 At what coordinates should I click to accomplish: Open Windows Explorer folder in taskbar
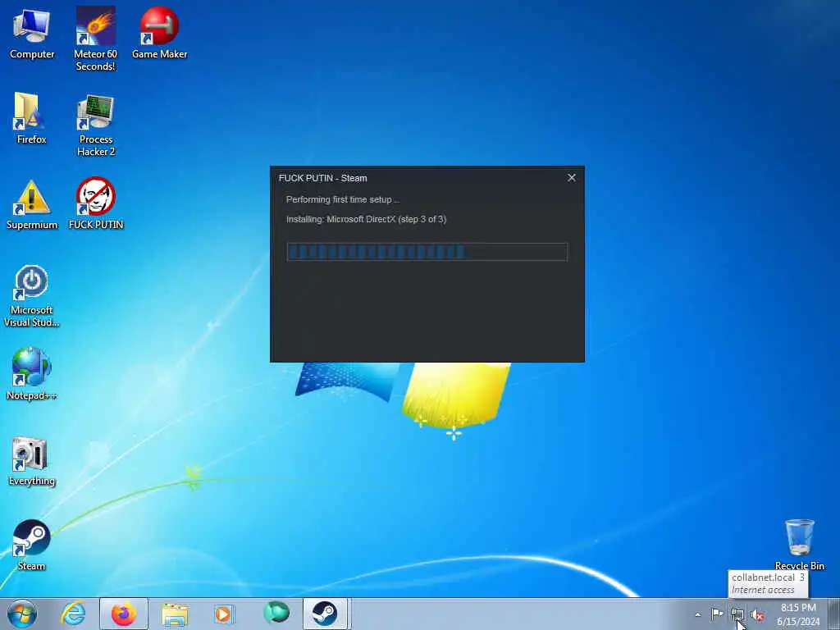point(175,614)
